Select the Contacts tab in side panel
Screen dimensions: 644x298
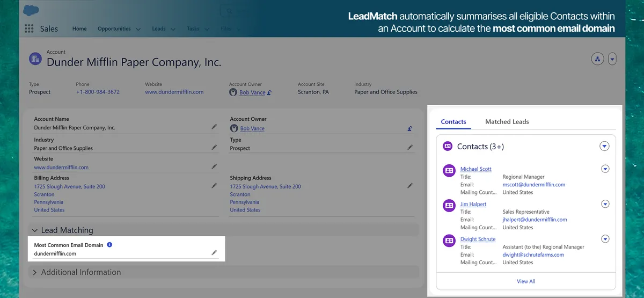click(453, 122)
